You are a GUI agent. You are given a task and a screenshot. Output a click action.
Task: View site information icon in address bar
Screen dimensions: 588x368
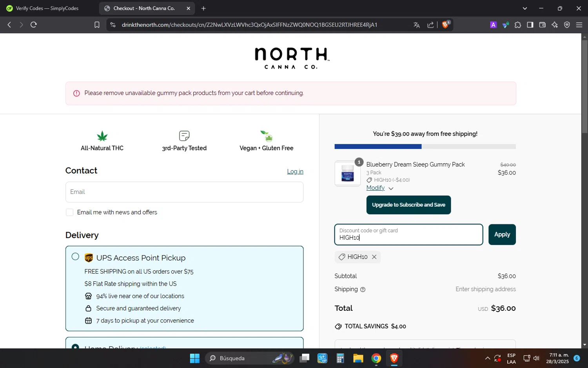coord(113,25)
